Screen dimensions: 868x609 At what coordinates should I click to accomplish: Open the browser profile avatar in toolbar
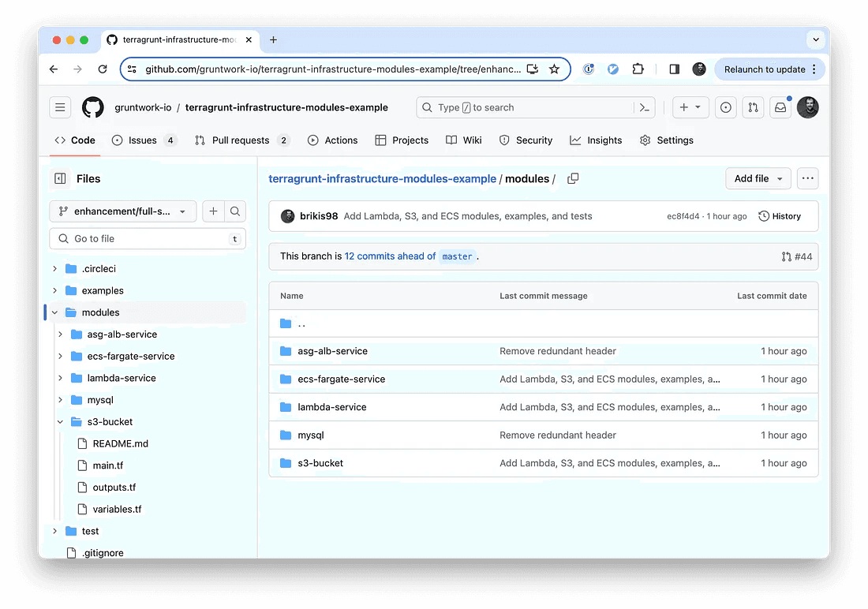click(699, 69)
